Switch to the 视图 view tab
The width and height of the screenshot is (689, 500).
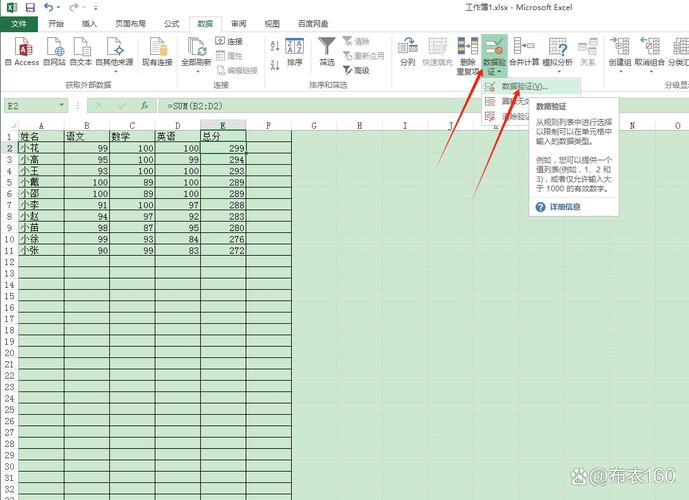coord(272,24)
